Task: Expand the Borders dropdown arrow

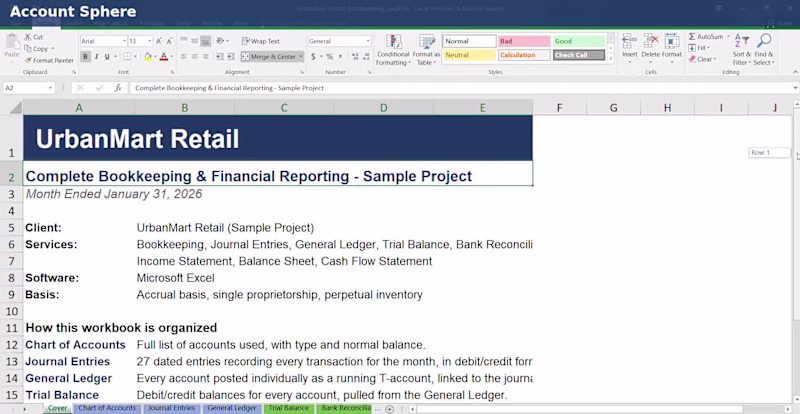Action: tap(136, 57)
